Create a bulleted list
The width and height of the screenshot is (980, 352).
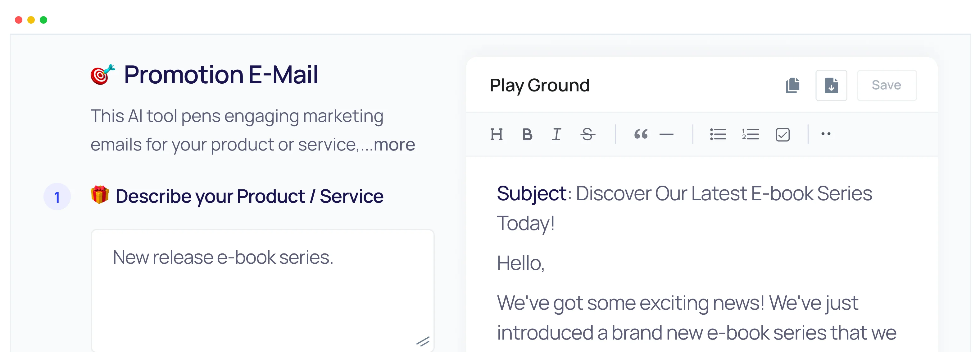tap(718, 134)
